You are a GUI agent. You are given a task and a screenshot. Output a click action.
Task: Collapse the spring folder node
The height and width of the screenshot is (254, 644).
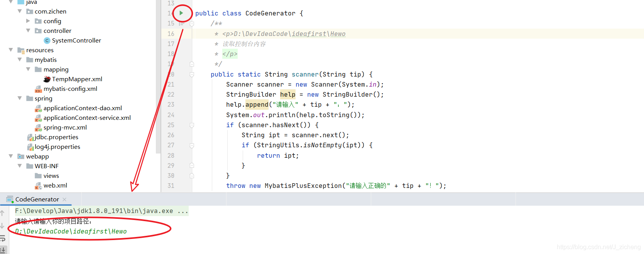(19, 98)
